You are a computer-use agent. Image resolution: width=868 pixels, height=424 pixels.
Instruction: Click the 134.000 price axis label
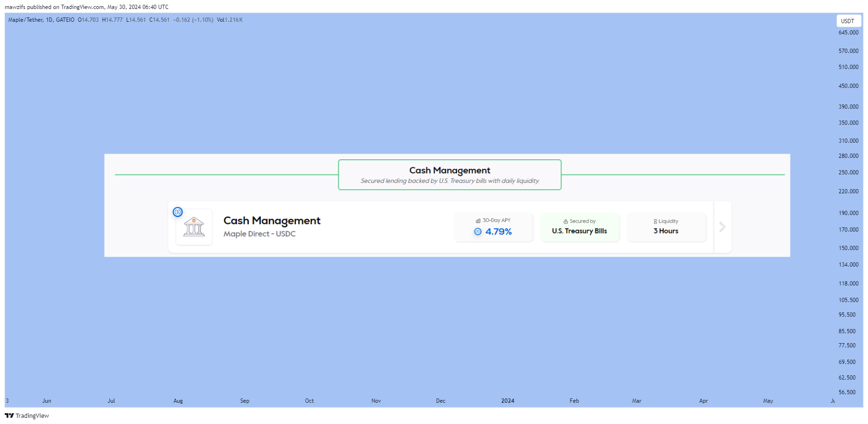pyautogui.click(x=849, y=265)
